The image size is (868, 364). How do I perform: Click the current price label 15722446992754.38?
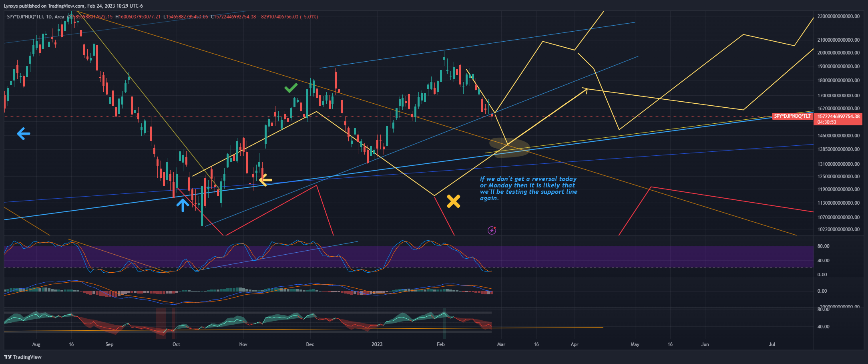(x=838, y=117)
